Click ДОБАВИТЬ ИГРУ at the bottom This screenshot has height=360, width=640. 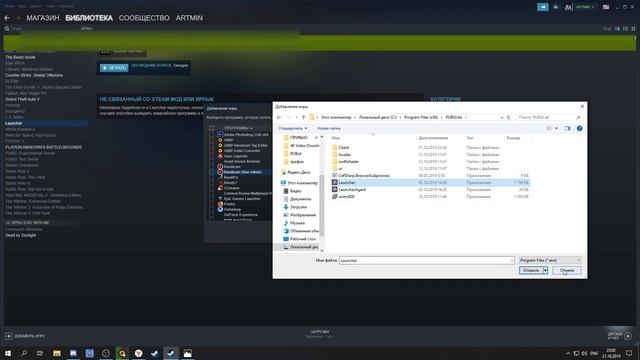(30, 336)
